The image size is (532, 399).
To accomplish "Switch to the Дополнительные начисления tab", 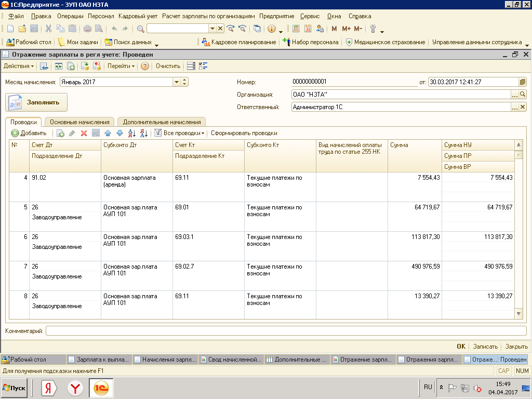I will coord(162,122).
